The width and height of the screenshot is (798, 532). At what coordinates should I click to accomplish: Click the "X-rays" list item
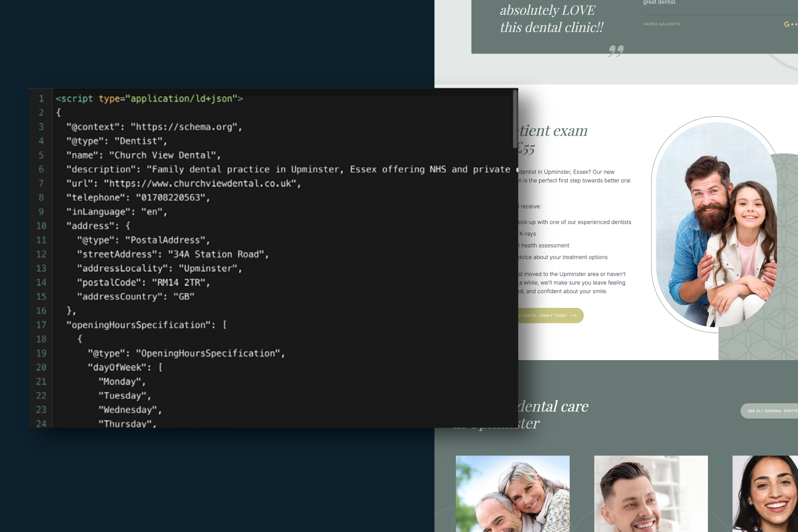coord(527,234)
